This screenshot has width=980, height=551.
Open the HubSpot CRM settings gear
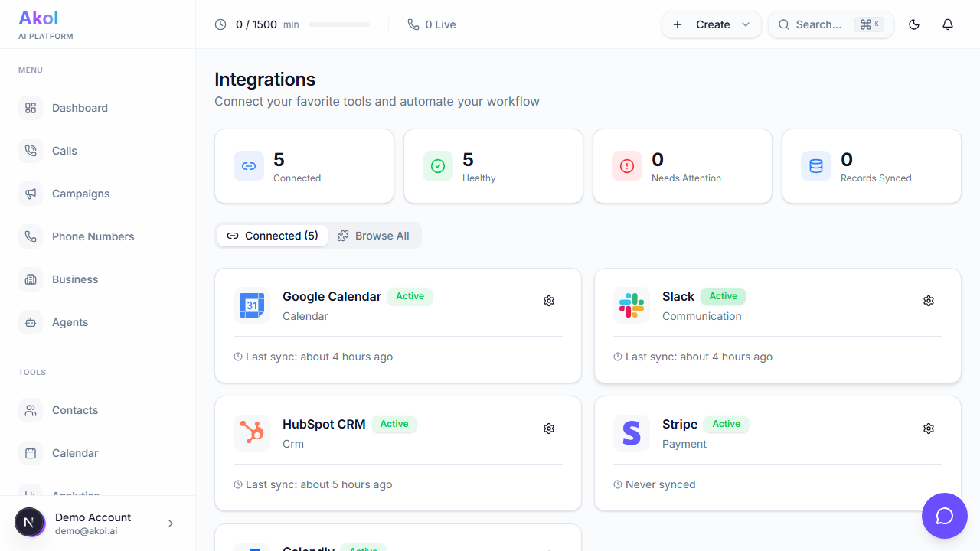pos(549,429)
